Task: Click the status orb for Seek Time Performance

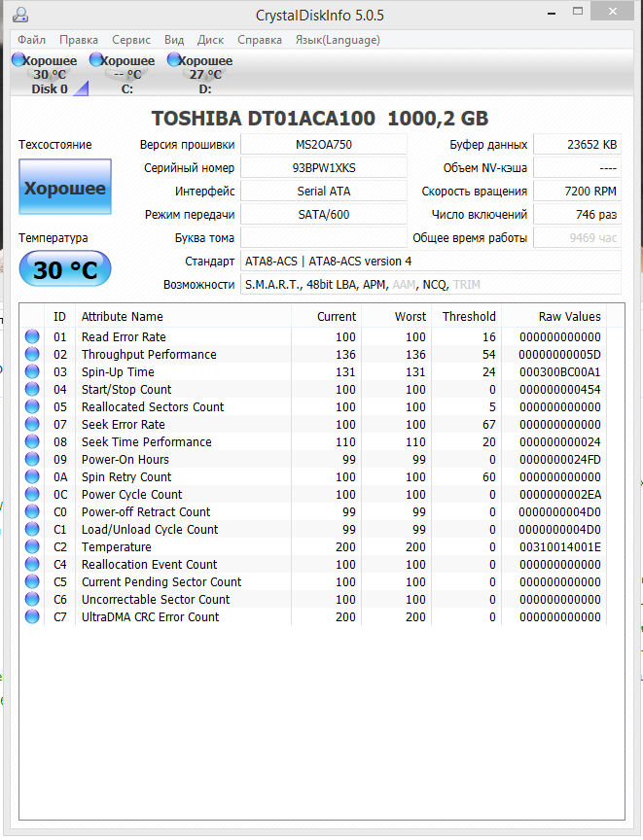Action: pyautogui.click(x=32, y=441)
